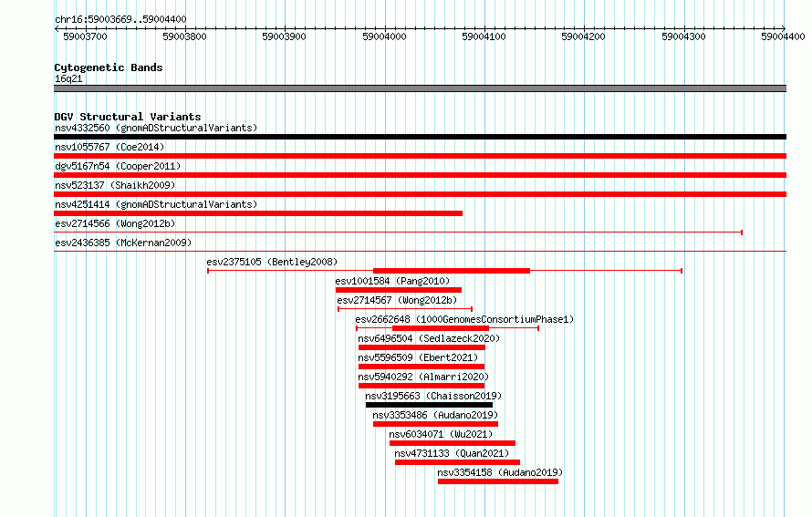
Task: Click the red nsv523137 Shaikh2009 bar
Action: [420, 194]
